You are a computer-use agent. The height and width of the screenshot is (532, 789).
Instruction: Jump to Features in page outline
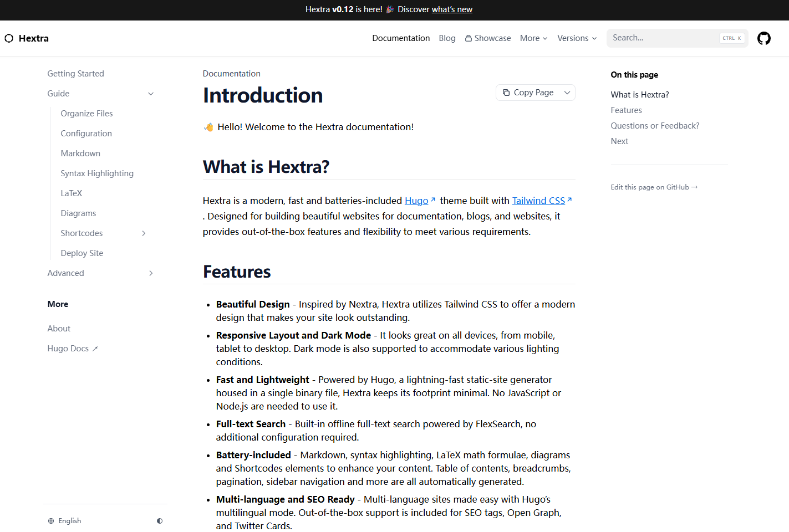point(626,110)
